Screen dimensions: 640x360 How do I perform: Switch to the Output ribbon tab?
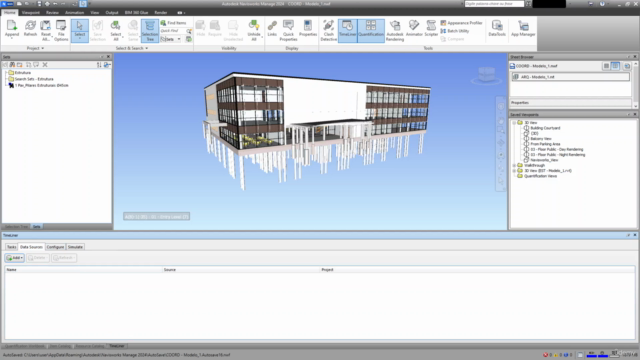[112, 13]
